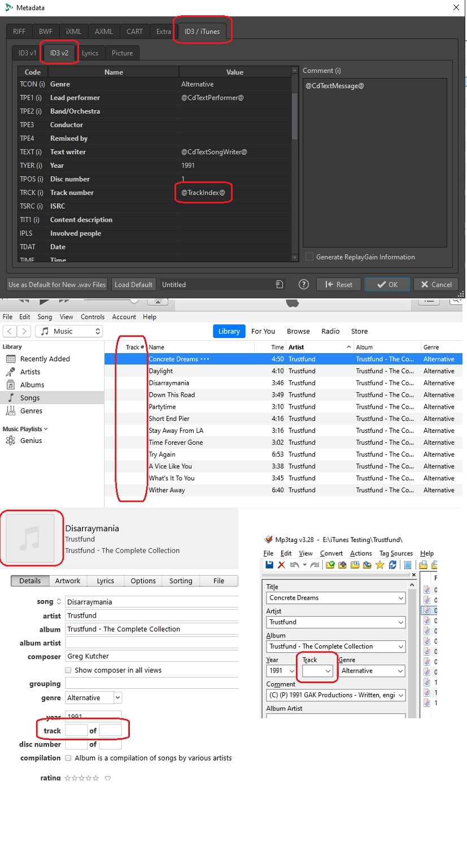Click Mp3tag blue lined page toolbar icon
The width and height of the screenshot is (467, 868).
pyautogui.click(x=408, y=565)
